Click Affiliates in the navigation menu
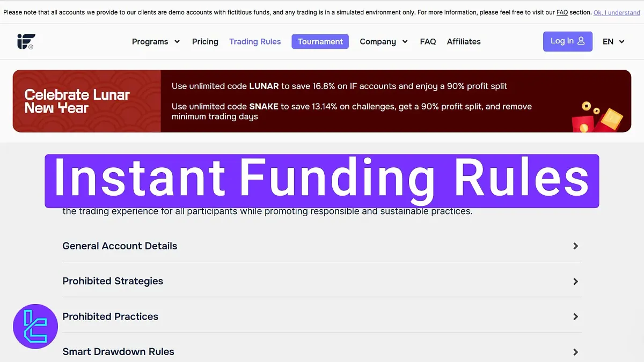Viewport: 644px width, 362px height. pos(464,41)
